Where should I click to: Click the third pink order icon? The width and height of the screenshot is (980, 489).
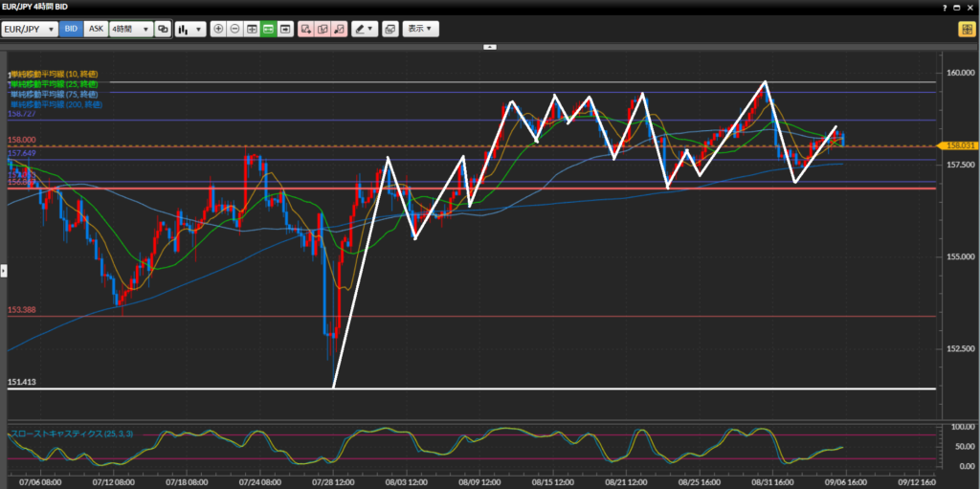(x=339, y=29)
